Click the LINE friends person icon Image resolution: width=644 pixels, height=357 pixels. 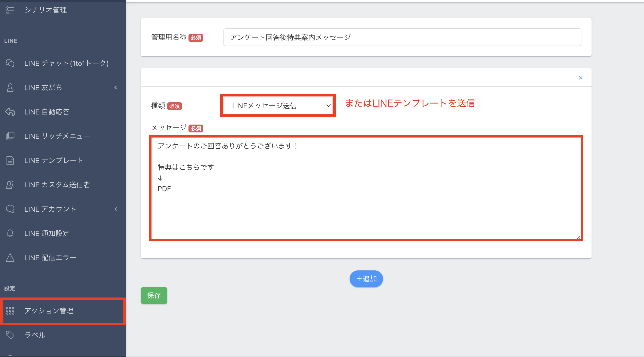click(10, 87)
